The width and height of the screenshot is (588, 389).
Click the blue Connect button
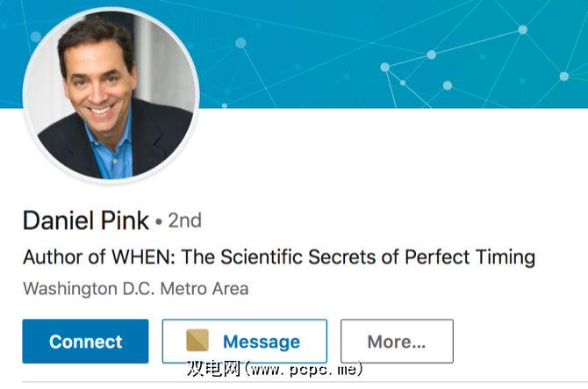tap(85, 342)
